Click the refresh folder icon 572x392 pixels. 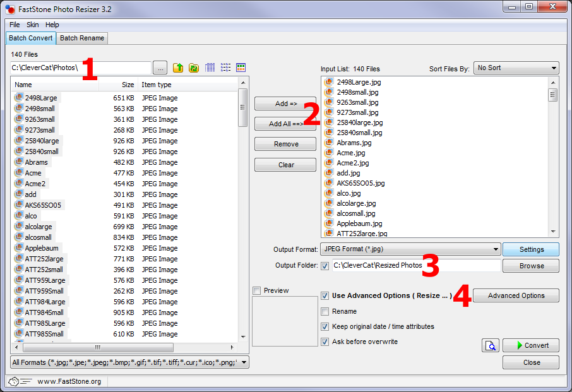coord(194,68)
